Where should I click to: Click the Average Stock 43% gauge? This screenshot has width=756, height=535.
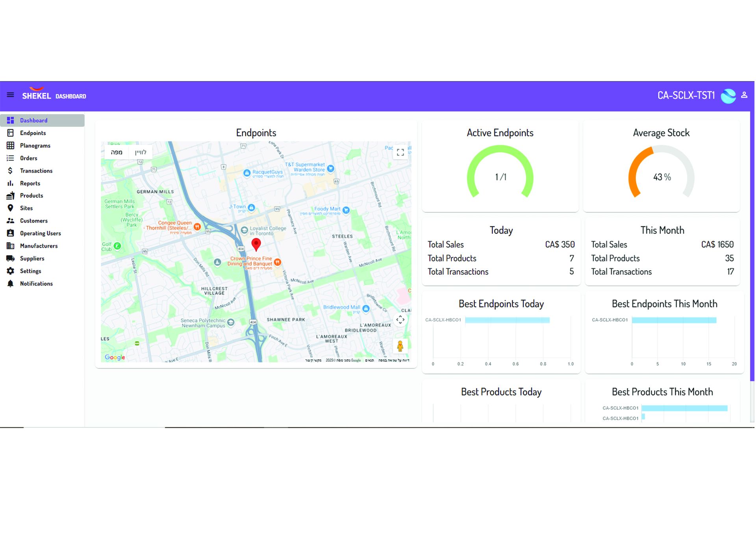[x=661, y=172]
